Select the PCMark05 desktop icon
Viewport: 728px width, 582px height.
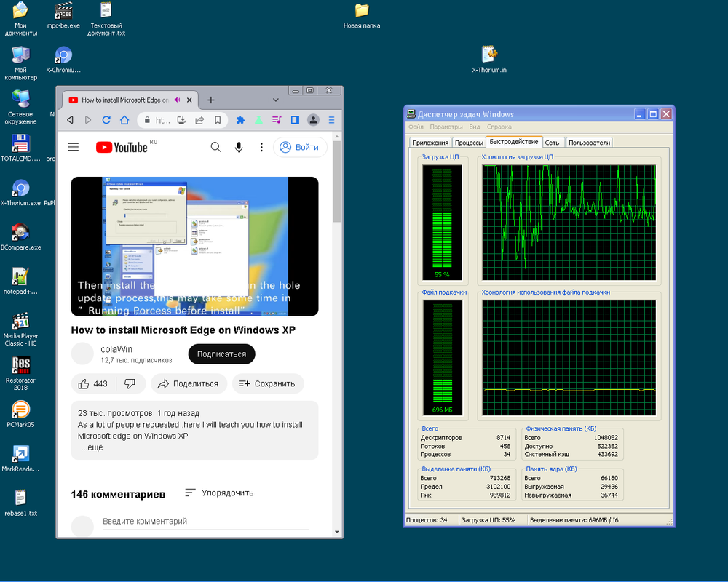point(20,414)
